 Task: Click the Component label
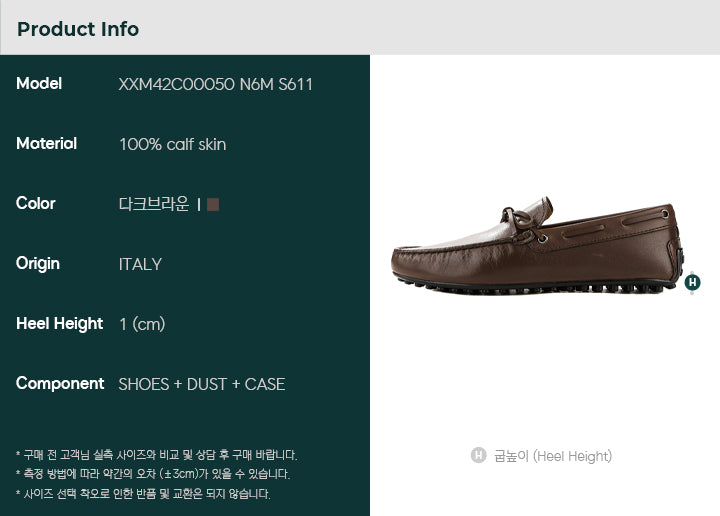coord(60,384)
